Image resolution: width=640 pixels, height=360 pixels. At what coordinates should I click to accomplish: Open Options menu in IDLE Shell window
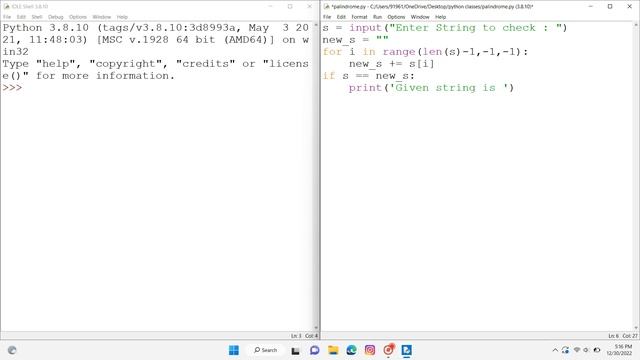pos(78,17)
